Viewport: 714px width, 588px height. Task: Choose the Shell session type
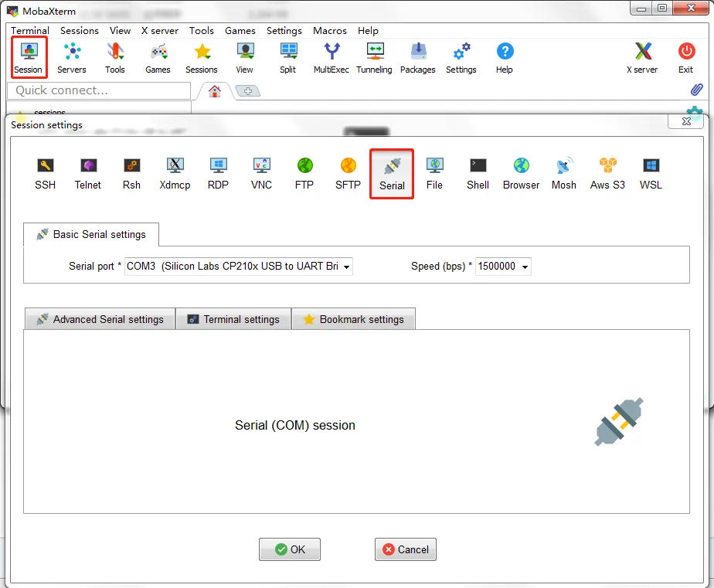click(x=478, y=174)
